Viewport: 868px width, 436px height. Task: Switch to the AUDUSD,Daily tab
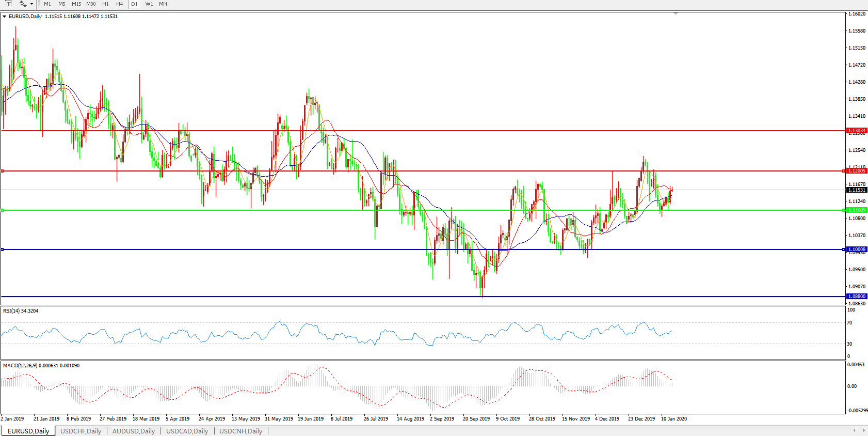pyautogui.click(x=134, y=431)
